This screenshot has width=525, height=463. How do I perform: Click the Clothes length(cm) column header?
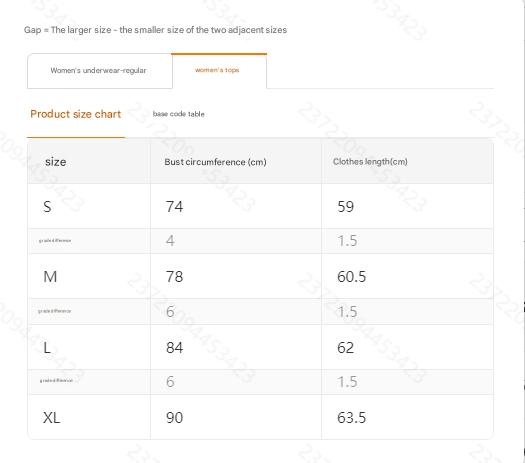(370, 162)
